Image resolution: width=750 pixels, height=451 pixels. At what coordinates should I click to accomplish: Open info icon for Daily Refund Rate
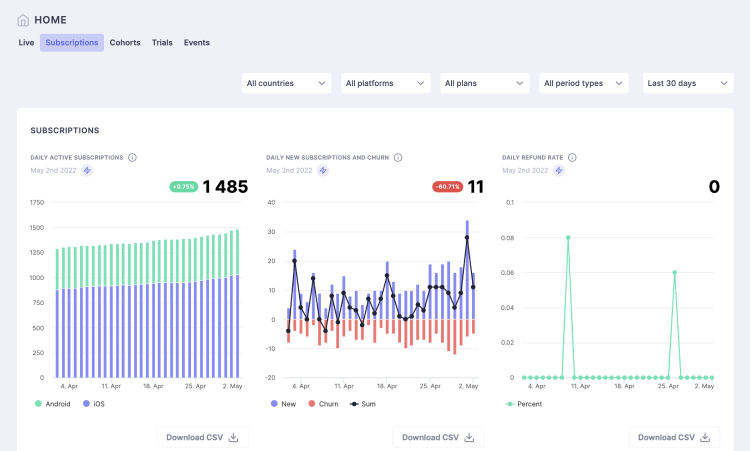(x=572, y=157)
